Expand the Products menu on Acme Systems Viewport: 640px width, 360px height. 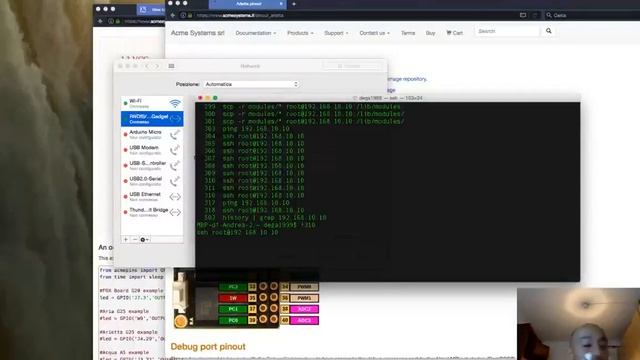[300, 33]
